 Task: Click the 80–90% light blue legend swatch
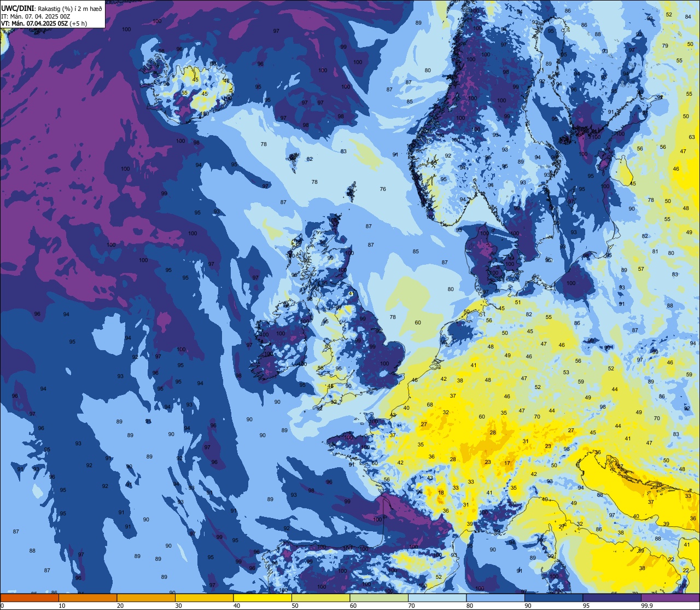pyautogui.click(x=495, y=597)
